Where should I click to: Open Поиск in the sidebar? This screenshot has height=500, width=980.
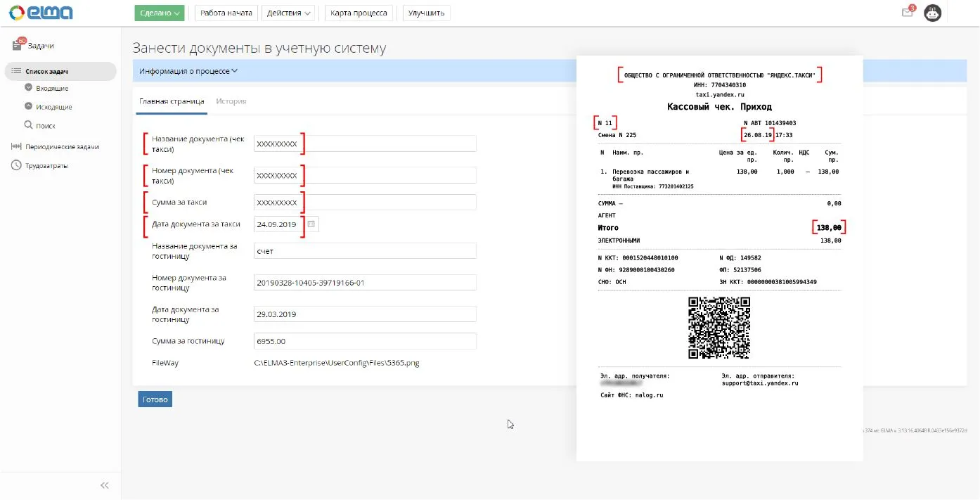point(45,126)
